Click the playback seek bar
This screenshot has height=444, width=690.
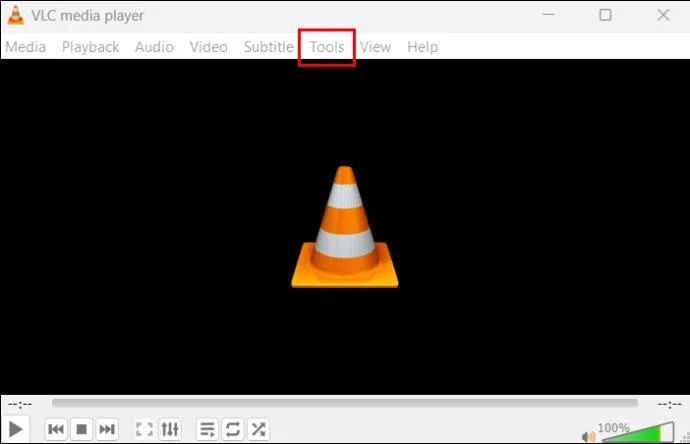point(345,403)
